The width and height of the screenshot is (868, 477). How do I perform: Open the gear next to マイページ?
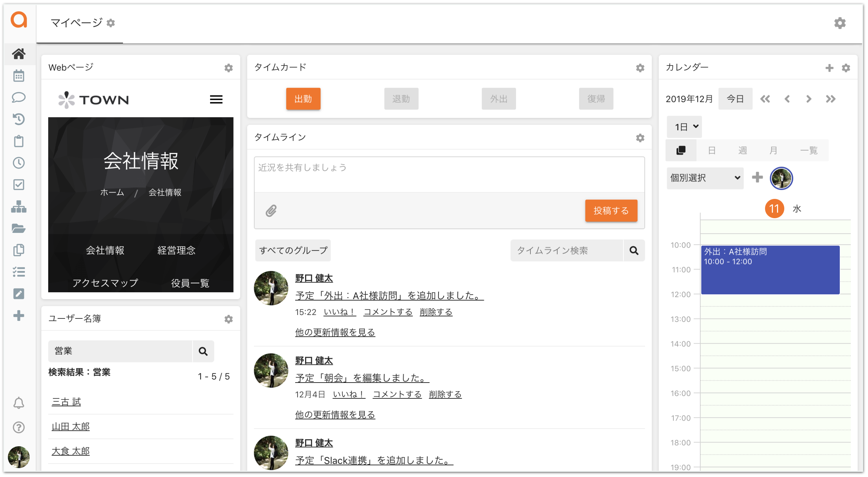point(111,23)
